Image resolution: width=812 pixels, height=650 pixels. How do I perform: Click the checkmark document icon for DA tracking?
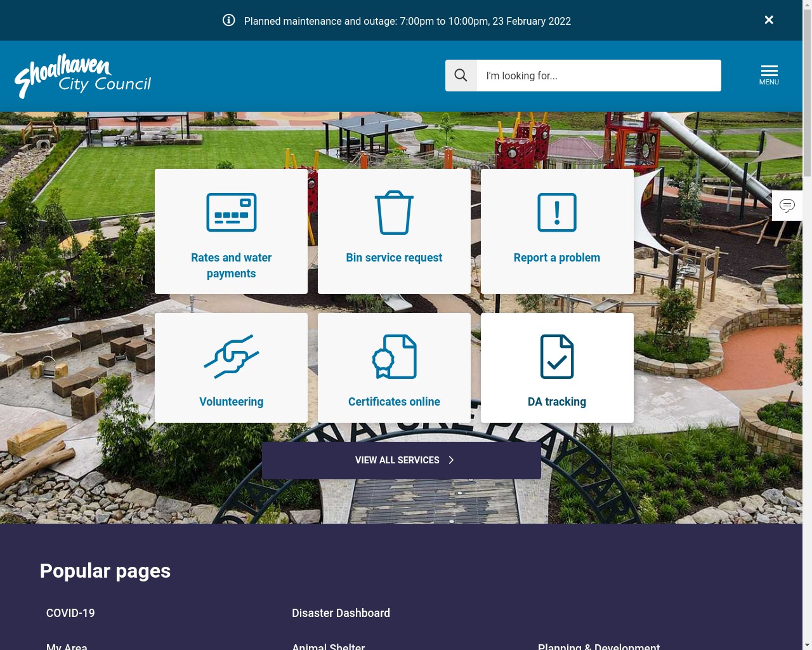click(x=556, y=356)
